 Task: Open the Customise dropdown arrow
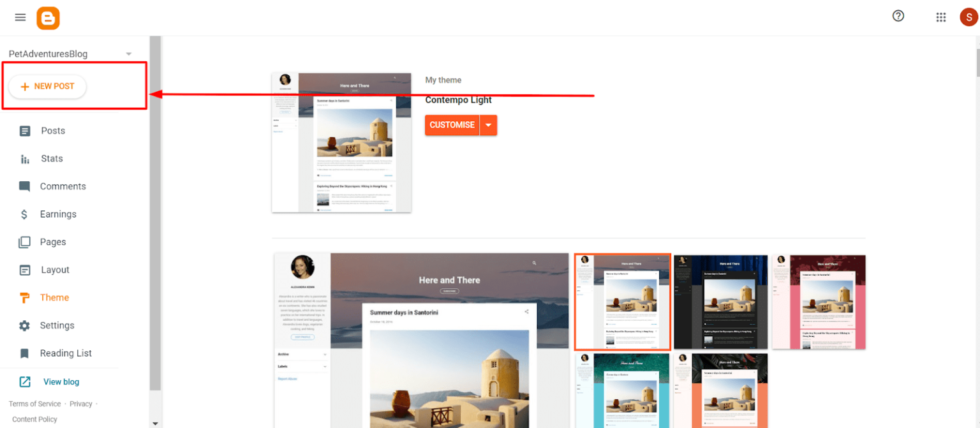(x=488, y=125)
